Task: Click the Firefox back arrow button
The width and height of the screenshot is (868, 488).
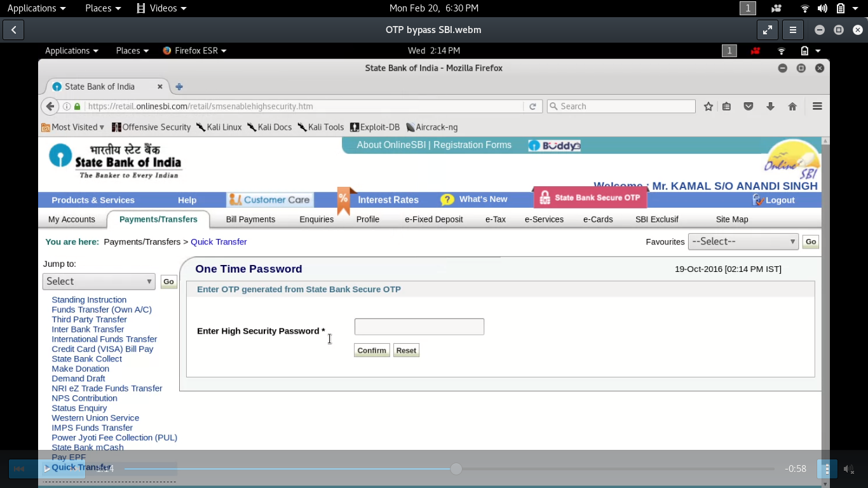Action: tap(50, 106)
